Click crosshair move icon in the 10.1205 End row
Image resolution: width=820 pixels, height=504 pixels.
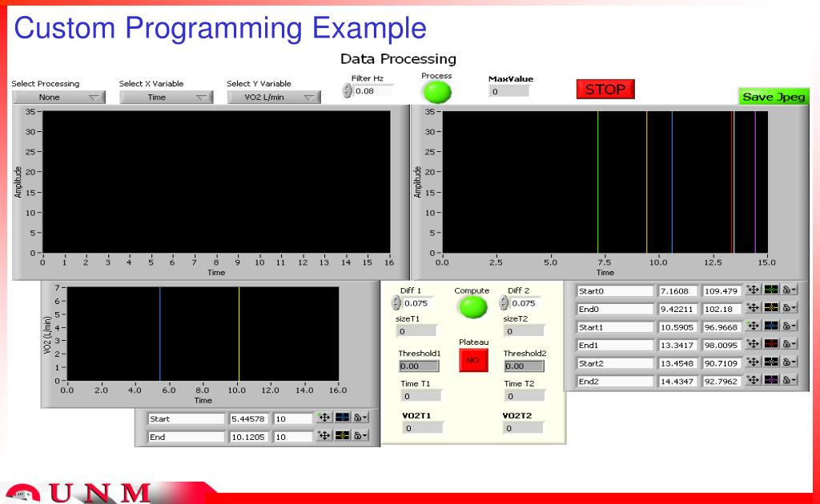pos(324,435)
